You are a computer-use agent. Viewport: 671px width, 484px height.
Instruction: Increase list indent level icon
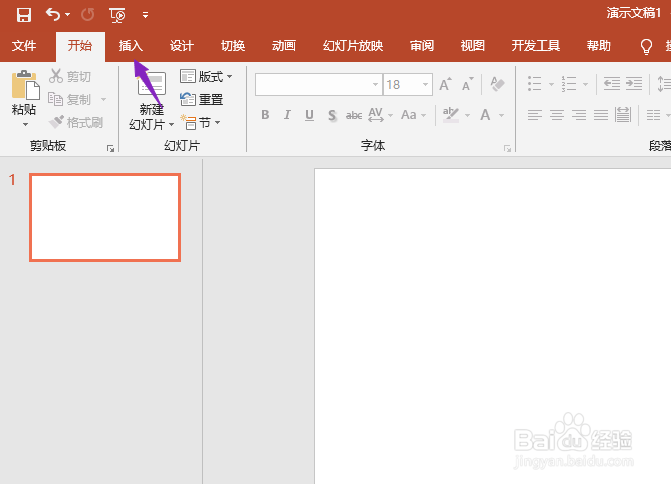634,83
